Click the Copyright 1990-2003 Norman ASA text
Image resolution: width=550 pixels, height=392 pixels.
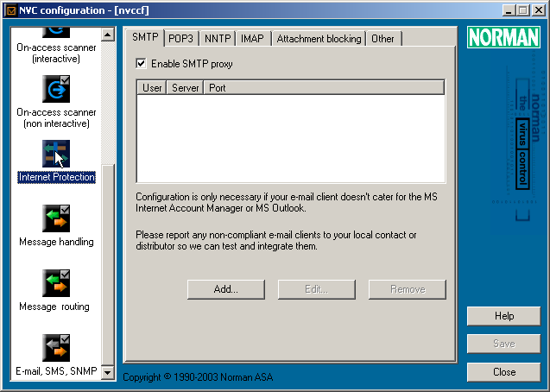198,377
